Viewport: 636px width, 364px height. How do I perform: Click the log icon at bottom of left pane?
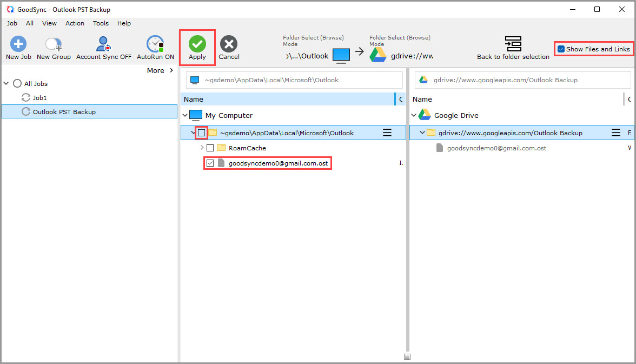[x=407, y=356]
